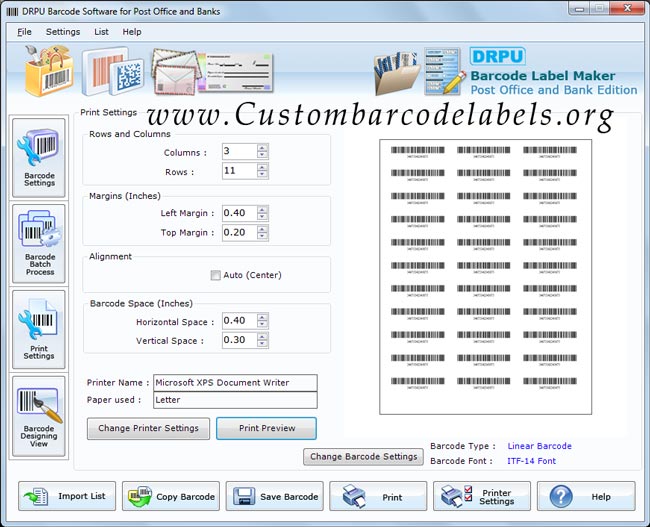Open the Help menu

tap(132, 32)
